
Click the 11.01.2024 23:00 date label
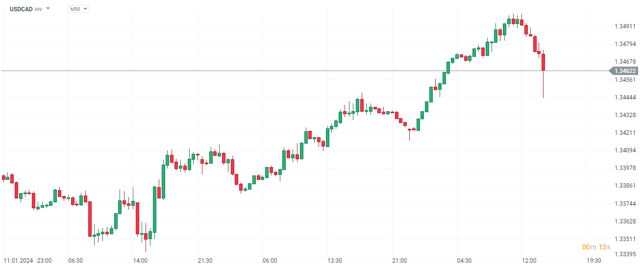pos(27,260)
